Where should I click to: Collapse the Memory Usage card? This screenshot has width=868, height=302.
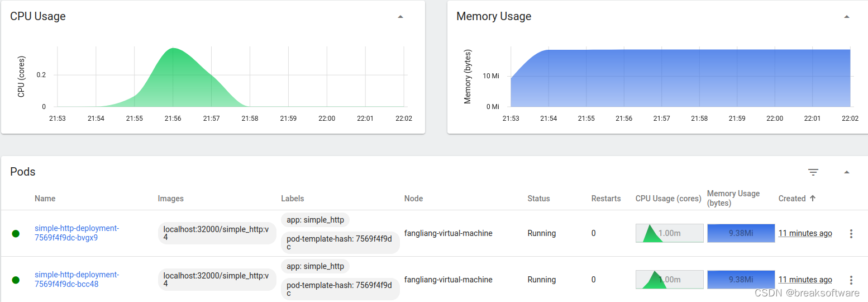point(846,17)
